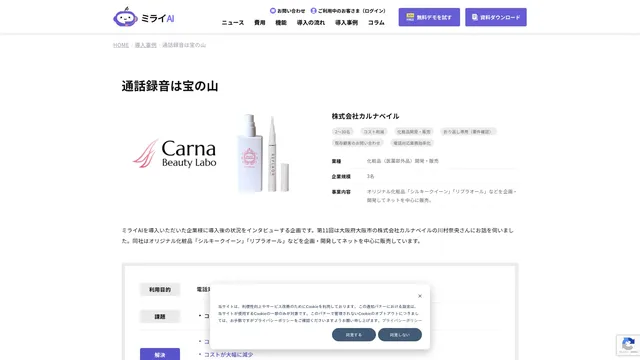Open the 機能 menu item
The height and width of the screenshot is (360, 640).
pos(281,23)
